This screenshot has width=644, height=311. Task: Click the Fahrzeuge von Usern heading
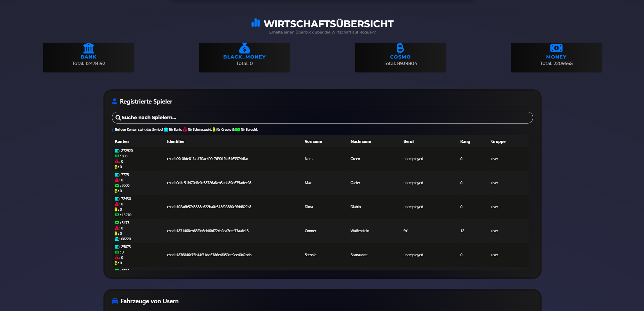click(x=149, y=301)
